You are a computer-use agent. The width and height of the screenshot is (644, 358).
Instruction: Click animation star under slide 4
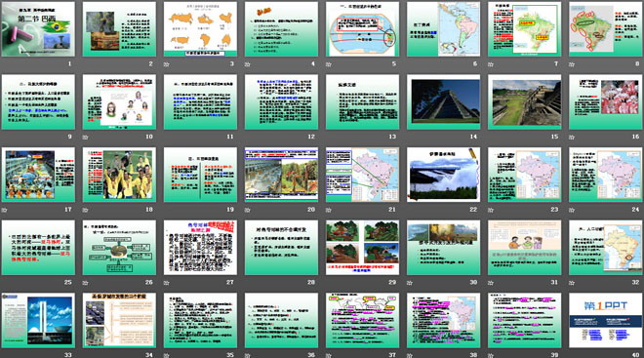click(x=247, y=64)
